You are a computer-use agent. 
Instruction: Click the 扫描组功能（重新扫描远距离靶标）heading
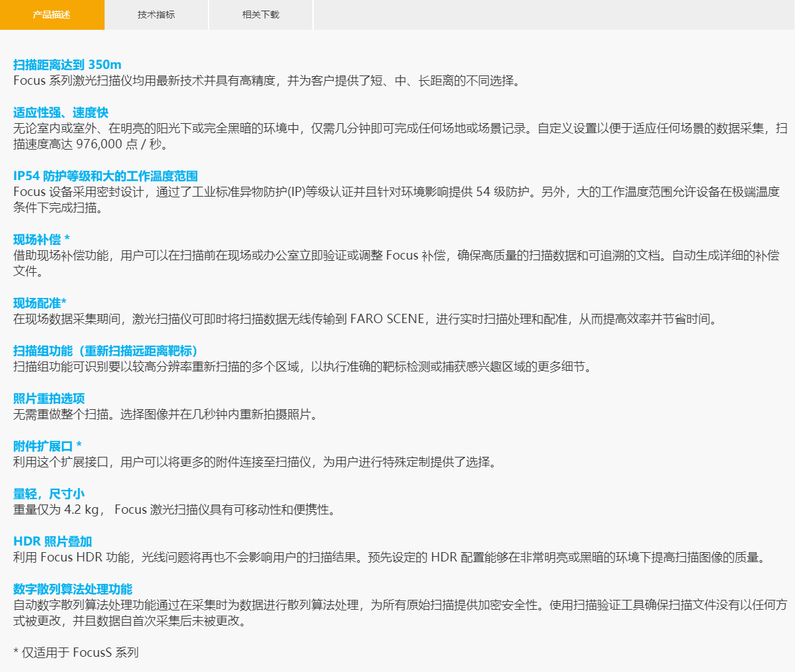pos(106,351)
